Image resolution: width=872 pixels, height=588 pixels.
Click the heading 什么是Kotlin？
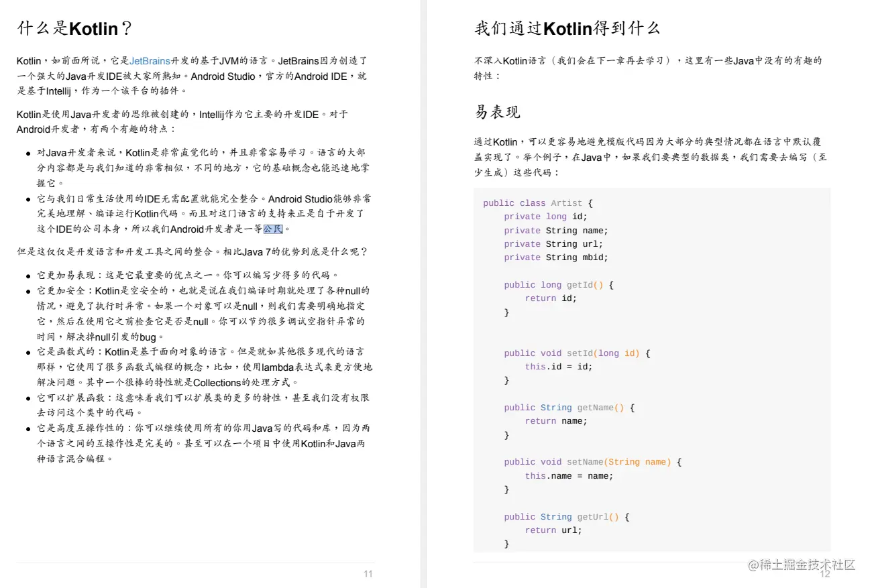[74, 28]
